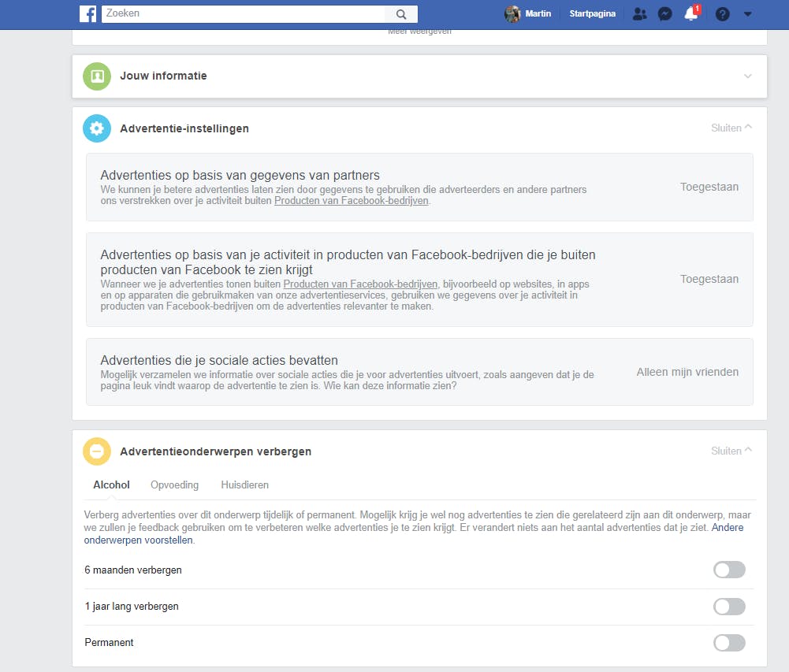Click the 6 maanden verbergen label
The image size is (789, 672).
coord(133,570)
